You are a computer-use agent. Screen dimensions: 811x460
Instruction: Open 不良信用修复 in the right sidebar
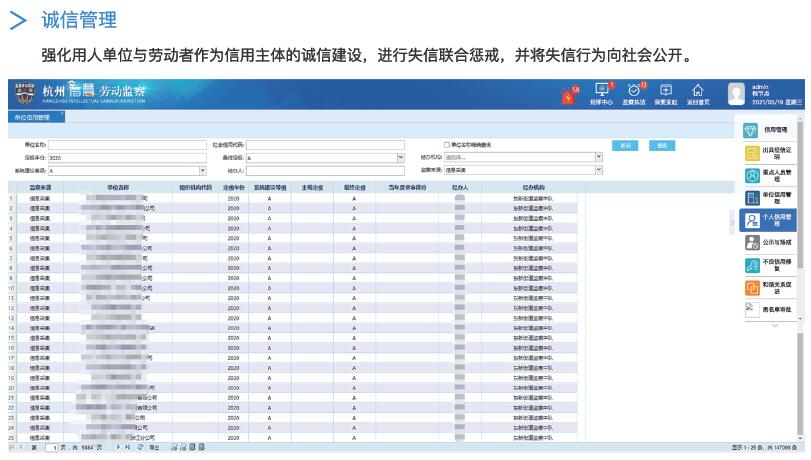pyautogui.click(x=752, y=265)
